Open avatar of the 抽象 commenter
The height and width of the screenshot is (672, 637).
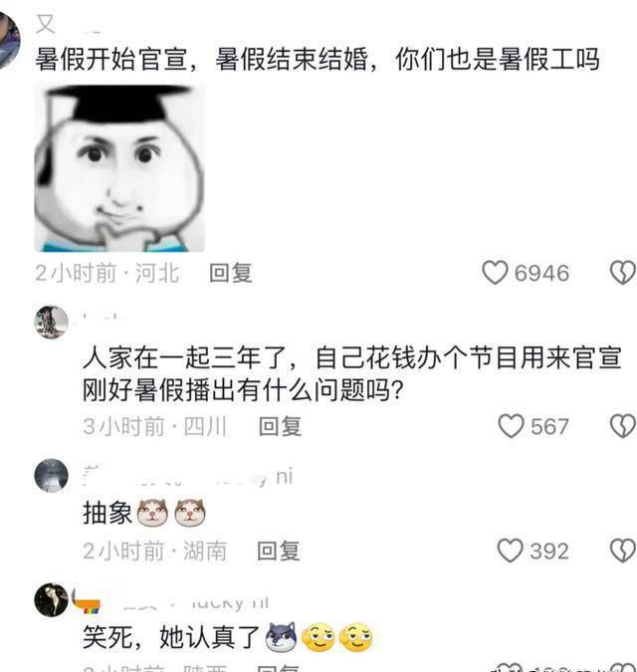52,476
